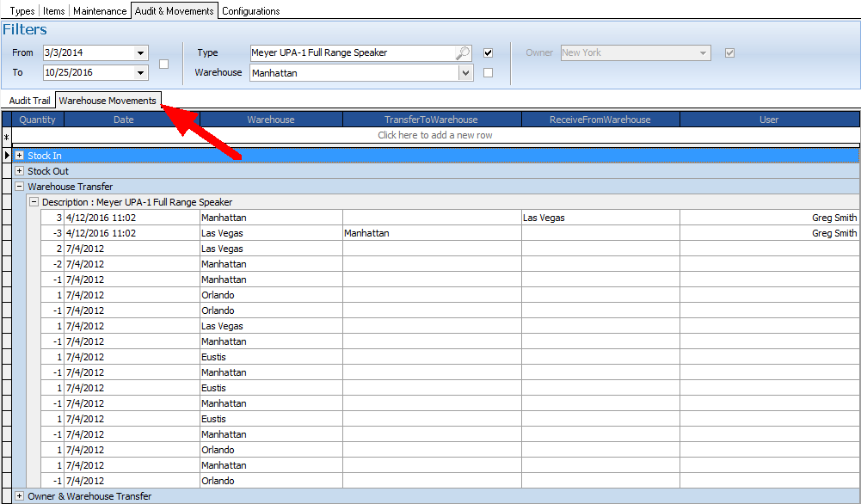The width and height of the screenshot is (861, 504).
Task: Uncheck the Type filter checkbox
Action: pos(489,53)
